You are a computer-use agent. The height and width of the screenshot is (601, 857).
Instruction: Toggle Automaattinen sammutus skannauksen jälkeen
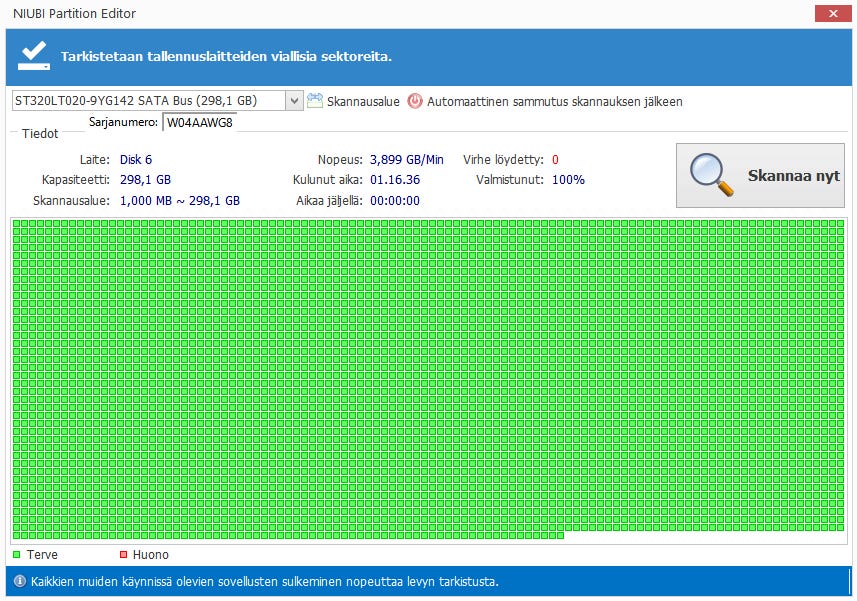click(554, 102)
